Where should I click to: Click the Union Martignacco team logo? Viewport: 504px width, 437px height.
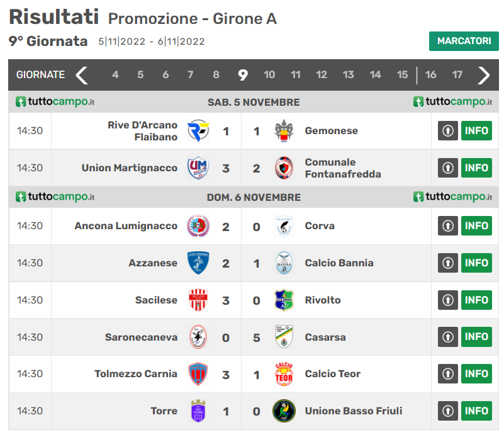(x=199, y=168)
